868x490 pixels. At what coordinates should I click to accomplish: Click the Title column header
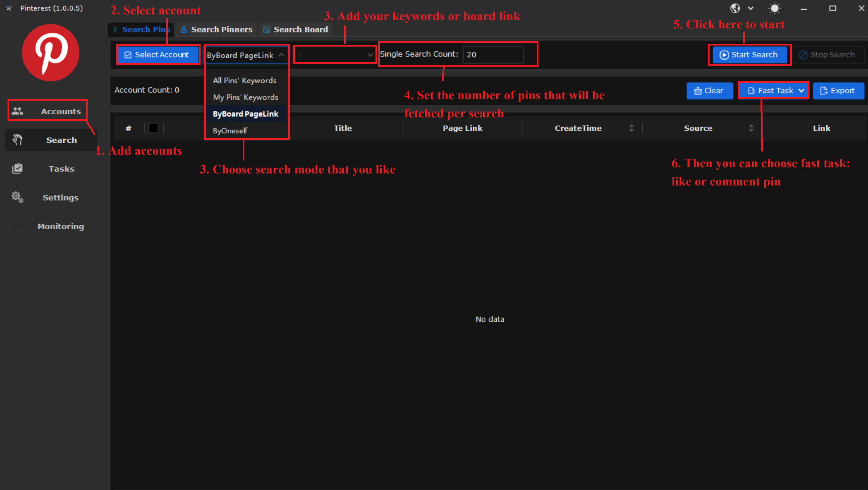click(x=343, y=128)
